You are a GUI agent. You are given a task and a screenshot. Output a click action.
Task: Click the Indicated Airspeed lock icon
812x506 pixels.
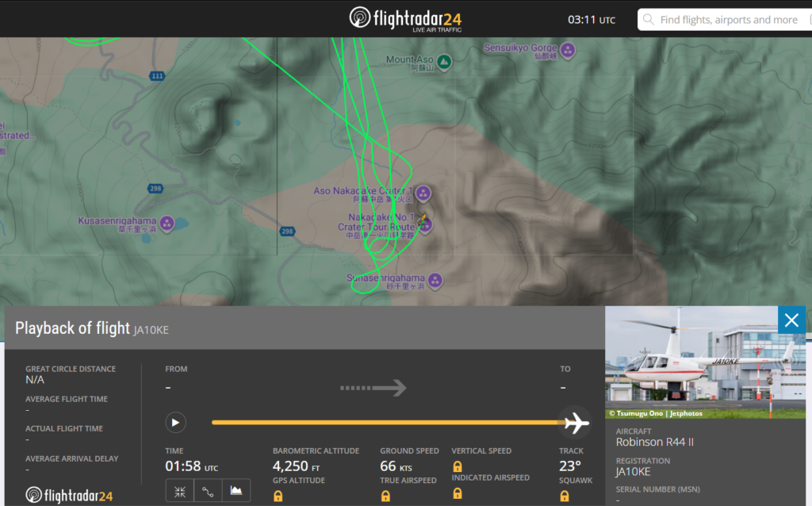coord(458,493)
